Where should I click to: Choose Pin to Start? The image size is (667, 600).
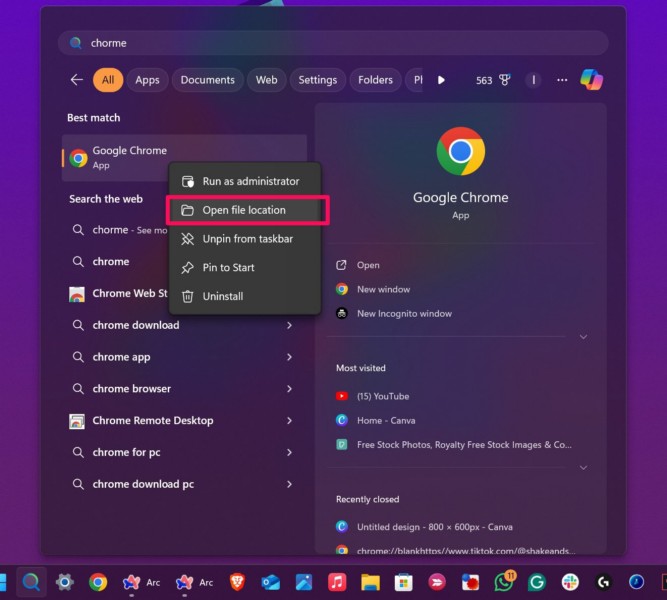[245, 268]
